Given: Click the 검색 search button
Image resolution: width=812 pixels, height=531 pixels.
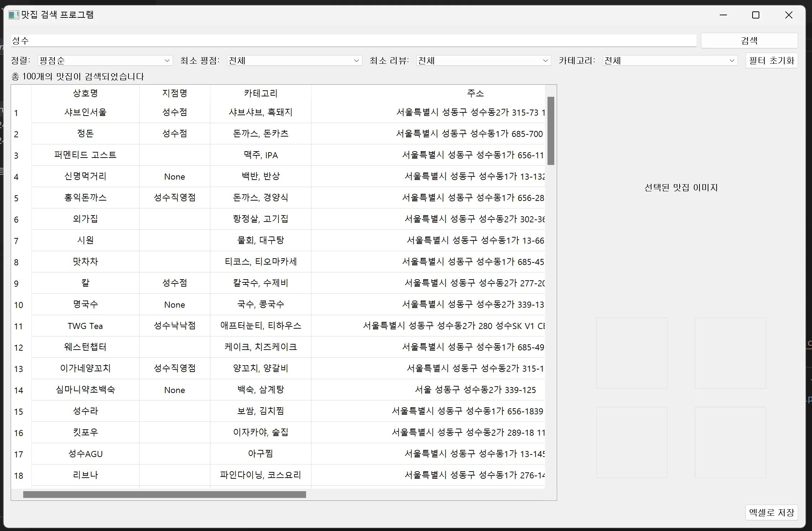Looking at the screenshot, I should (x=749, y=41).
